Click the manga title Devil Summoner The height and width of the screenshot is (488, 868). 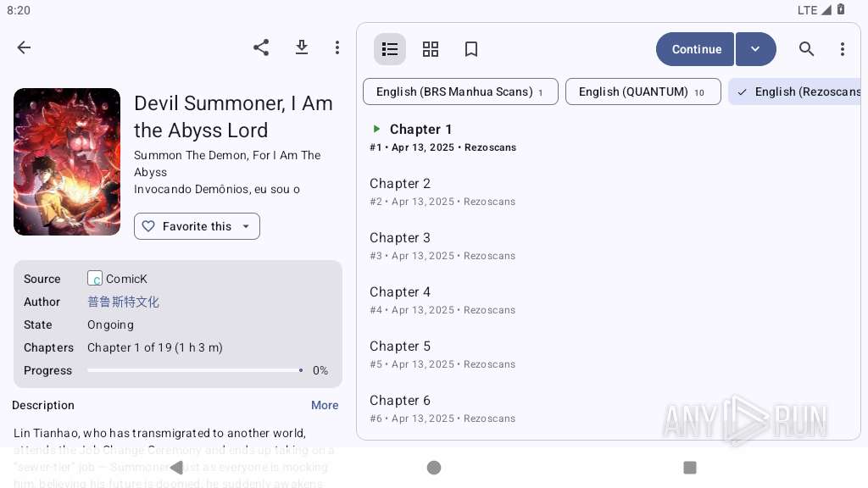point(234,117)
